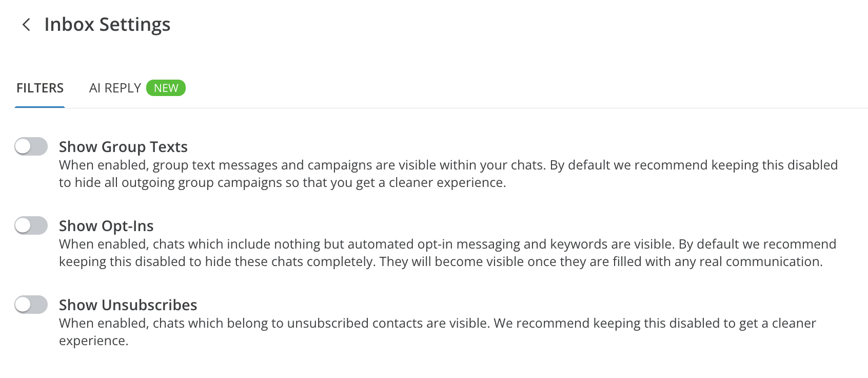
Task: Enable the Show Group Texts toggle
Action: 31,146
